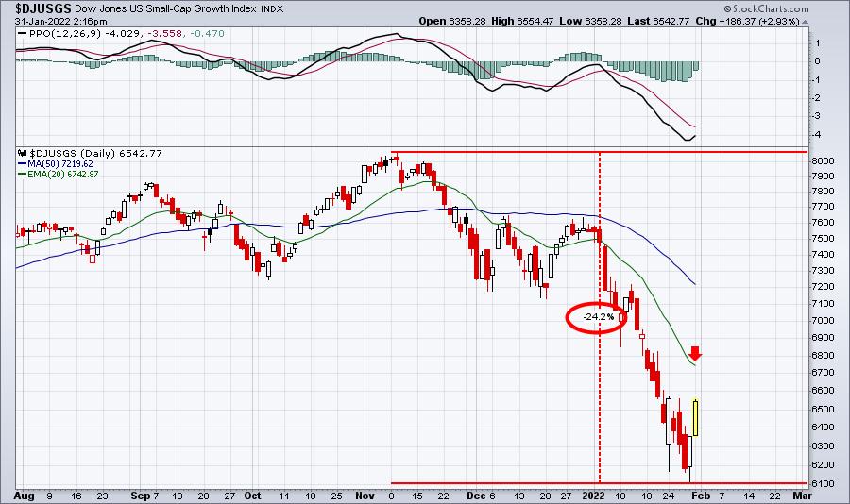The width and height of the screenshot is (850, 504).
Task: Click the small arrow after Chg value
Action: (x=805, y=22)
